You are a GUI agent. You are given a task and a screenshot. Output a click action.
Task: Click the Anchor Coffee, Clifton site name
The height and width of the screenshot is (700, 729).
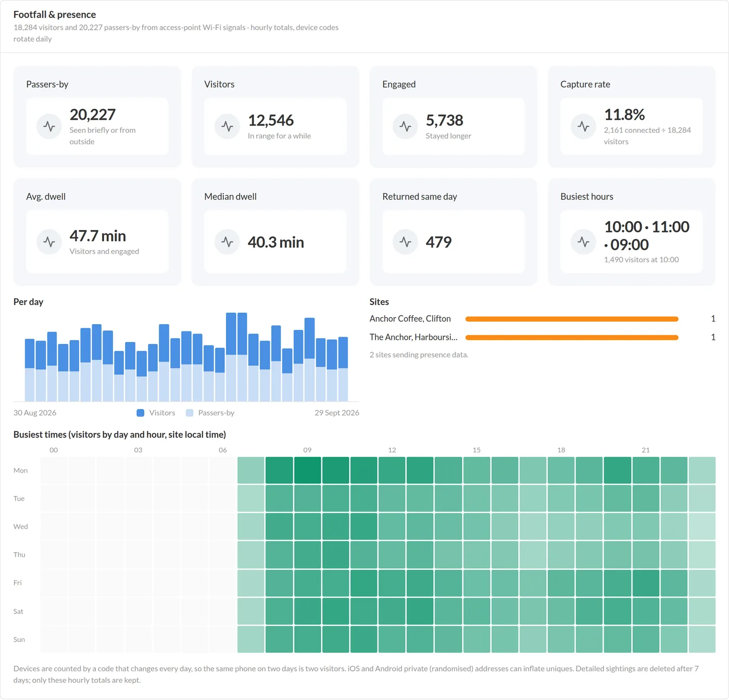[410, 319]
